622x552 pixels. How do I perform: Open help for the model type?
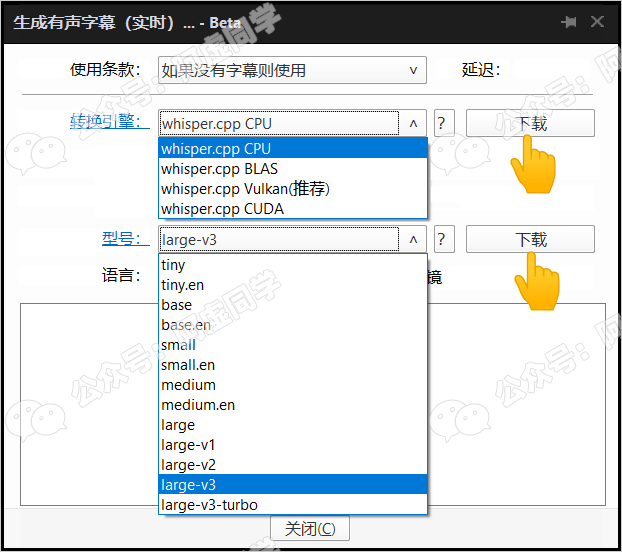point(444,239)
